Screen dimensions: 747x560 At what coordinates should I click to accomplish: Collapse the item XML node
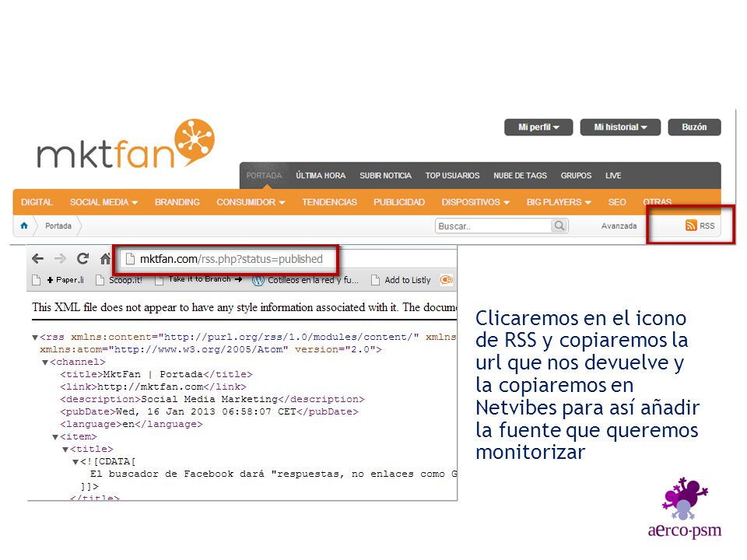coord(55,437)
